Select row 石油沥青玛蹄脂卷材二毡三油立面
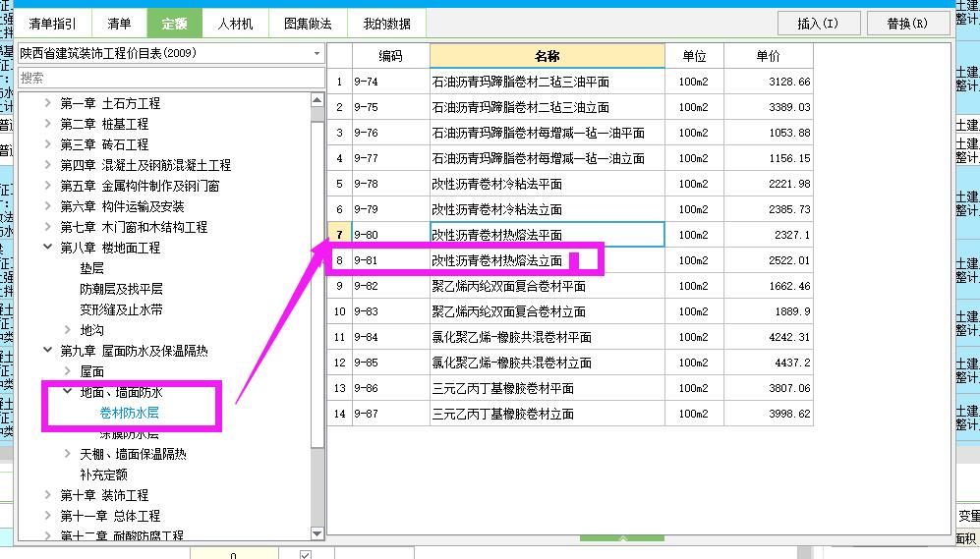The height and width of the screenshot is (559, 980). (570, 107)
